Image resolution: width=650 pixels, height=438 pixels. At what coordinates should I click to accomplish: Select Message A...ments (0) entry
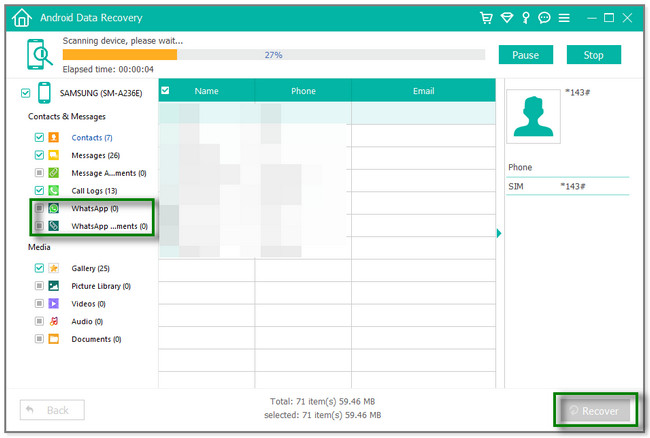pos(109,173)
